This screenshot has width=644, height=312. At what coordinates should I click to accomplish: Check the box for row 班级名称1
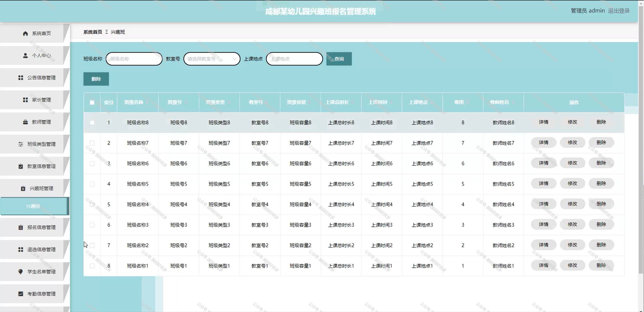coord(92,266)
